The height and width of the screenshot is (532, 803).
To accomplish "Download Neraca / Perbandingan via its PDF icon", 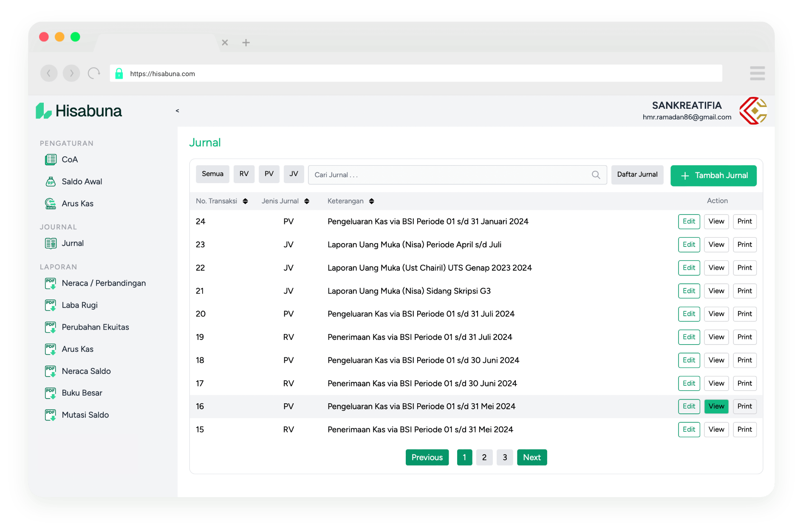I will 50,283.
